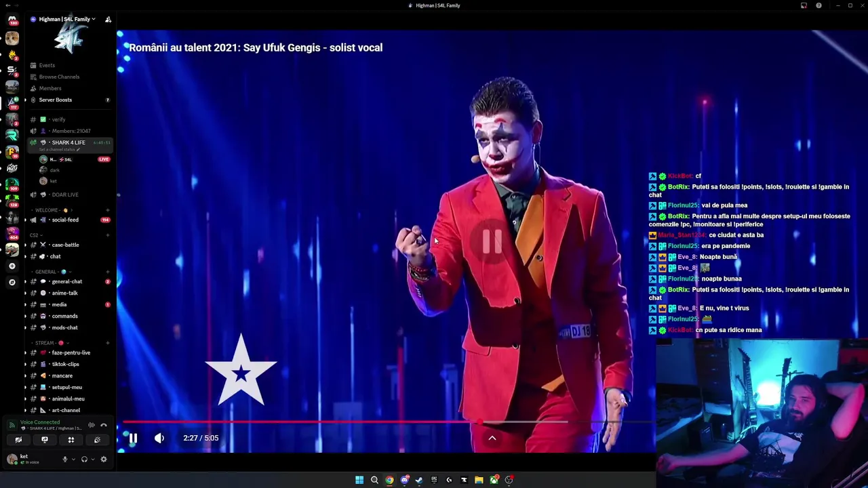The width and height of the screenshot is (868, 488).
Task: Open the mancare channel
Action: point(70,375)
